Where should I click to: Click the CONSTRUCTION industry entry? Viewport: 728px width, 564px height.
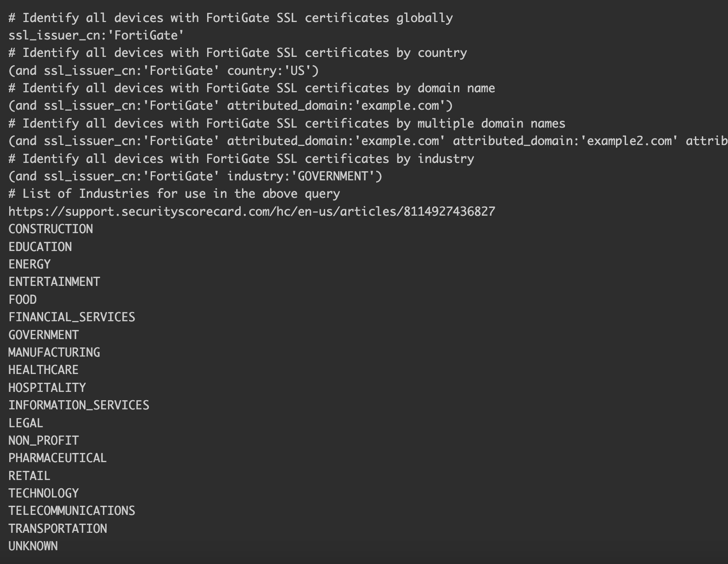(x=51, y=229)
